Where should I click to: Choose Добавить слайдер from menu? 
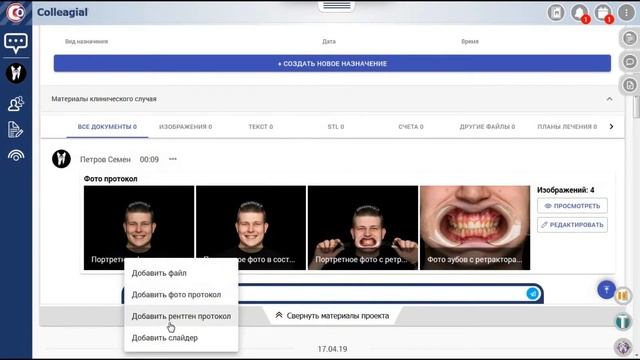click(x=181, y=338)
